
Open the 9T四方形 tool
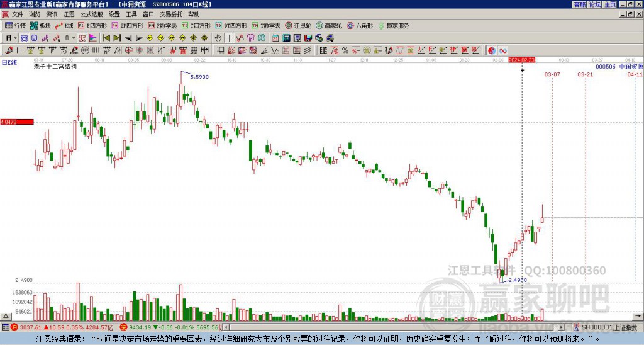[x=231, y=25]
